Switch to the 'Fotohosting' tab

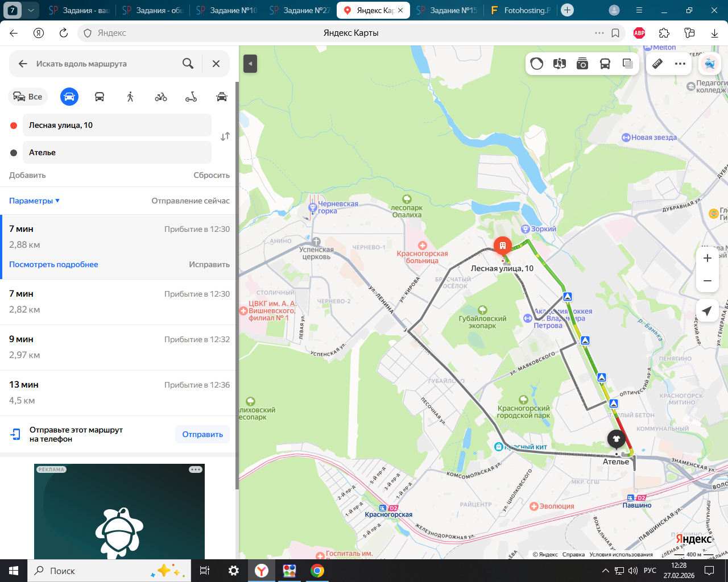pos(521,10)
